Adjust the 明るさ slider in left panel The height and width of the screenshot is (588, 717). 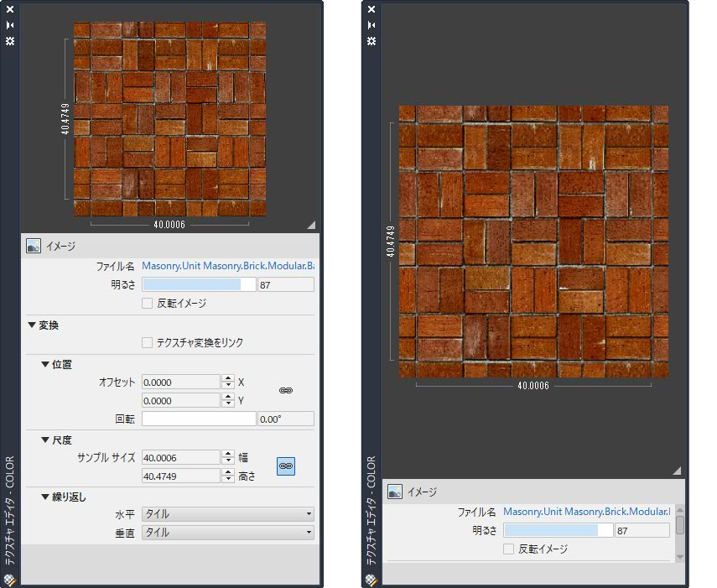(199, 285)
